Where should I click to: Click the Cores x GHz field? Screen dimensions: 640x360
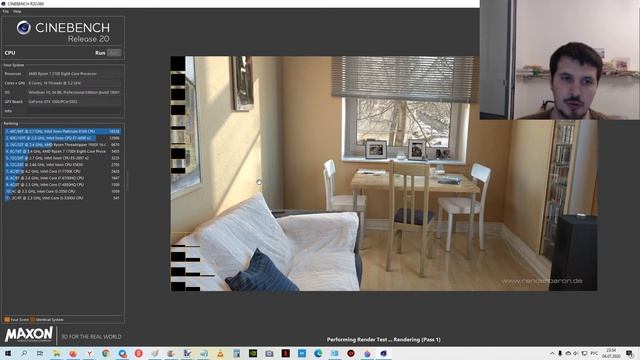[x=74, y=83]
